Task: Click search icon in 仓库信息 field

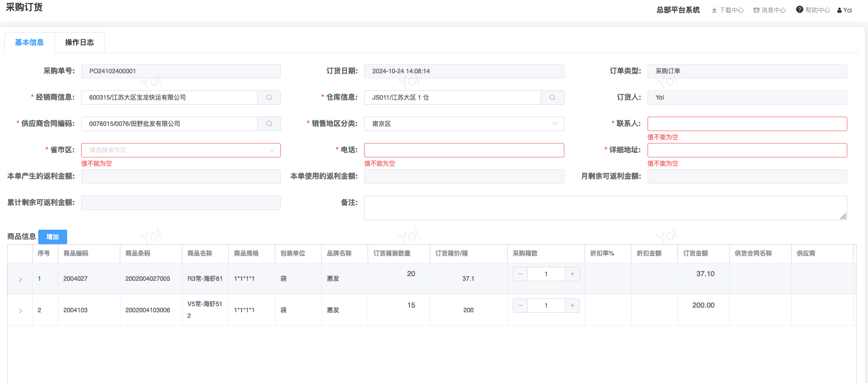Action: point(552,98)
